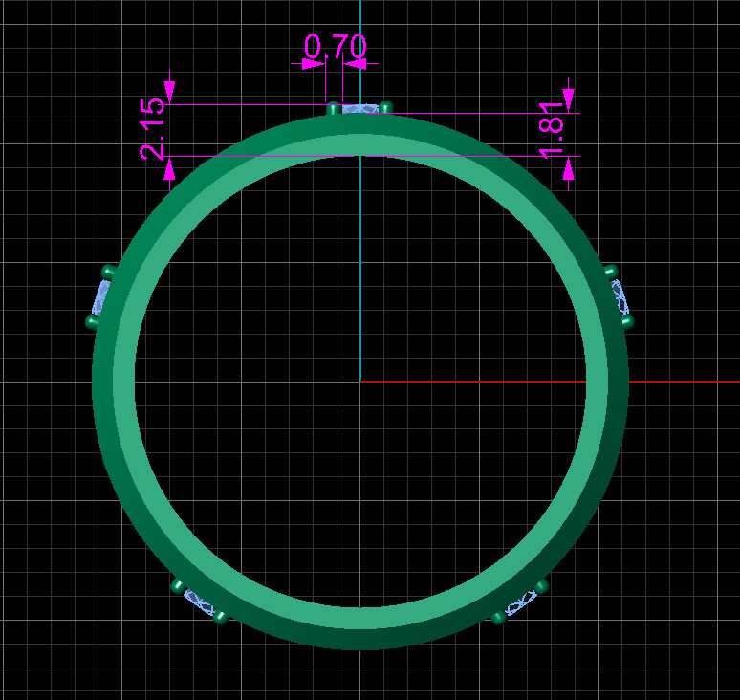Pick the gemstone on ring's left side
Screen dimensions: 740x700
100,297
